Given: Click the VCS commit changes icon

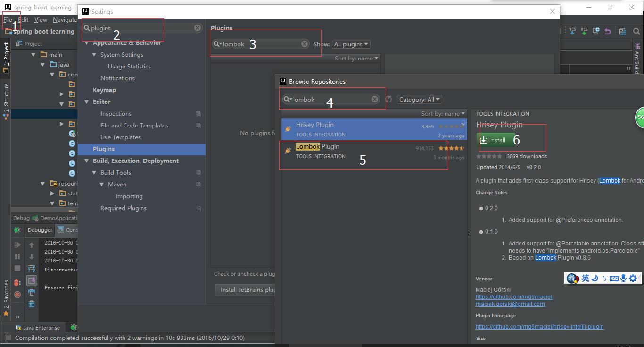Looking at the screenshot, I should (584, 31).
